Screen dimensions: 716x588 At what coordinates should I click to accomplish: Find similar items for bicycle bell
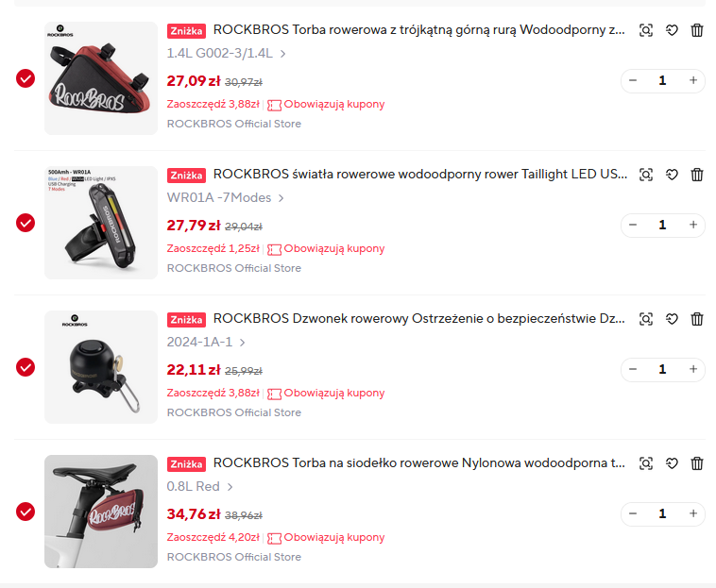pos(646,319)
